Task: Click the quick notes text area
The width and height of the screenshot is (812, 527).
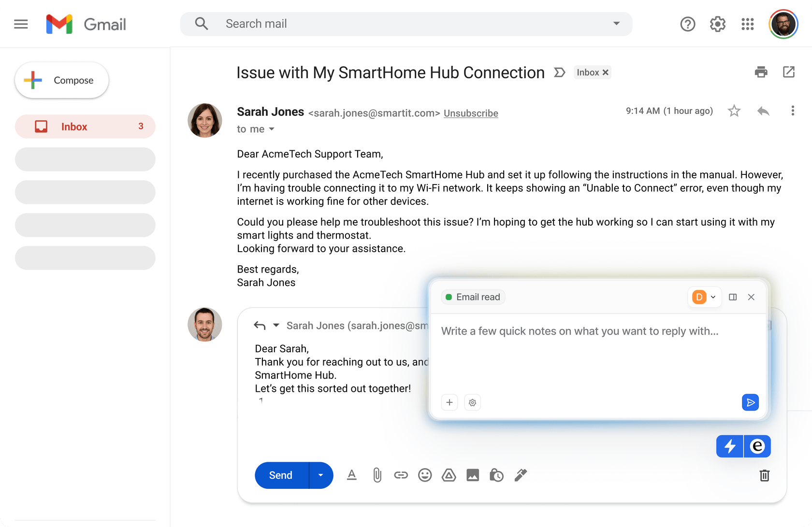Action: tap(598, 353)
